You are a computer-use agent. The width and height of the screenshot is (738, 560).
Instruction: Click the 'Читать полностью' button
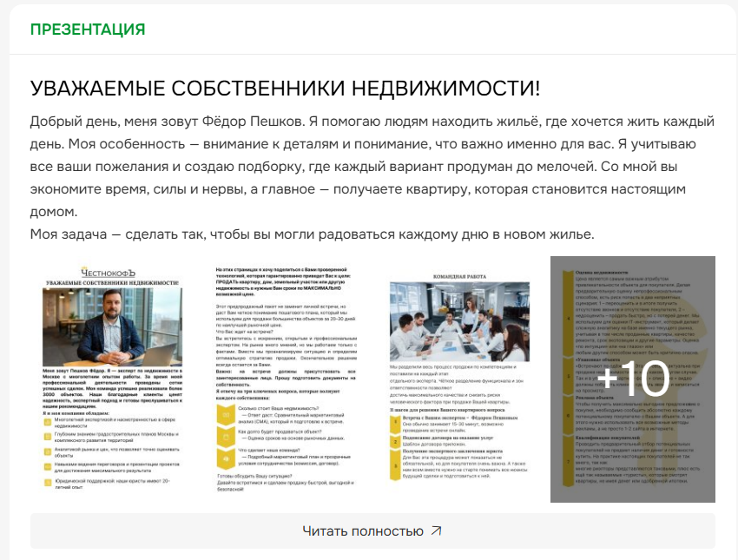pos(372,530)
